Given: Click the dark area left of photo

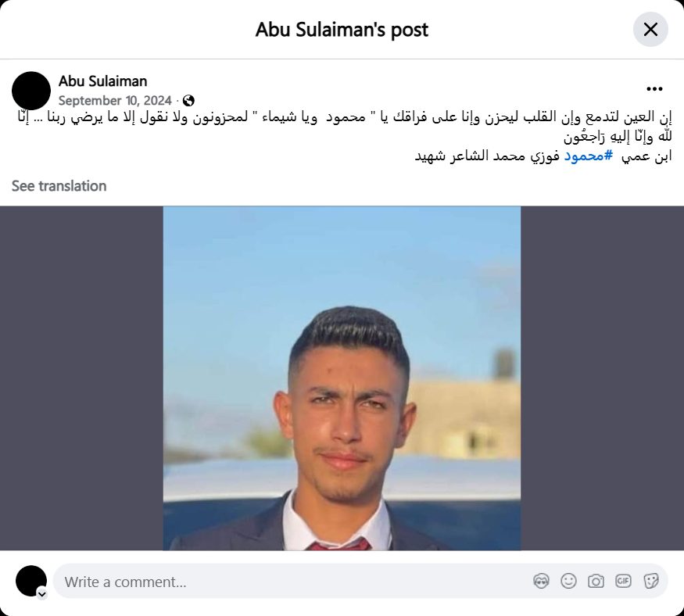Looking at the screenshot, I should click(x=81, y=378).
